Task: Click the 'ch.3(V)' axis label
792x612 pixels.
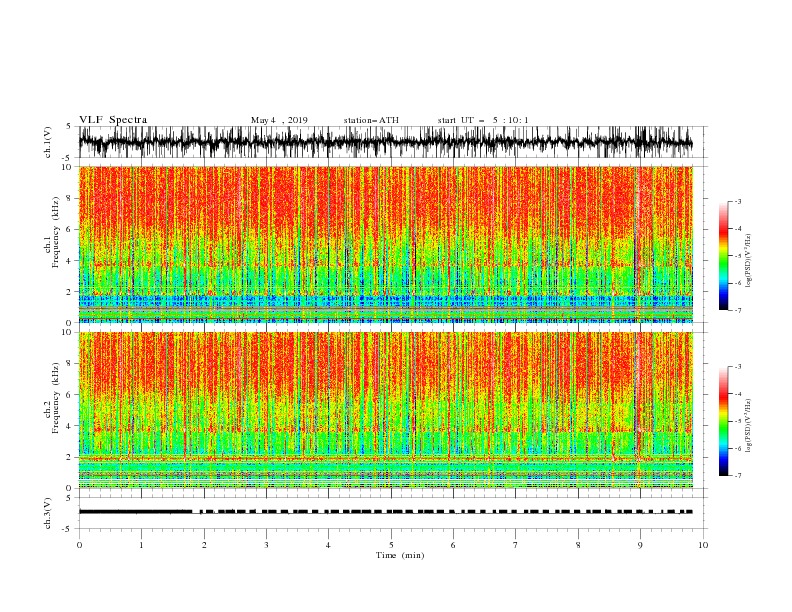Action: coord(48,513)
